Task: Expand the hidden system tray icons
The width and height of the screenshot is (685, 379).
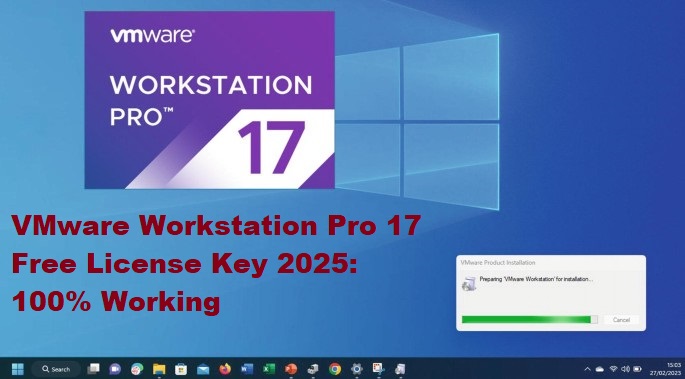Action: (x=587, y=369)
